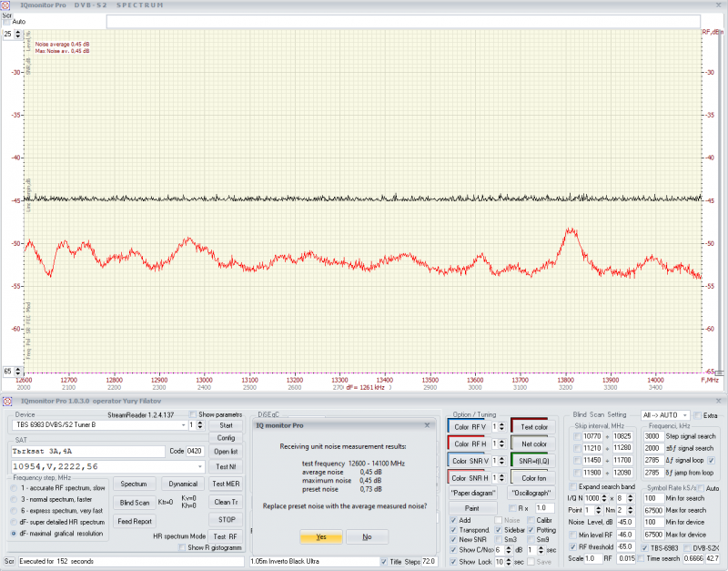Image resolution: width=728 pixels, height=571 pixels.
Task: Click the Scr button beside the execution status
Action: coord(9,561)
